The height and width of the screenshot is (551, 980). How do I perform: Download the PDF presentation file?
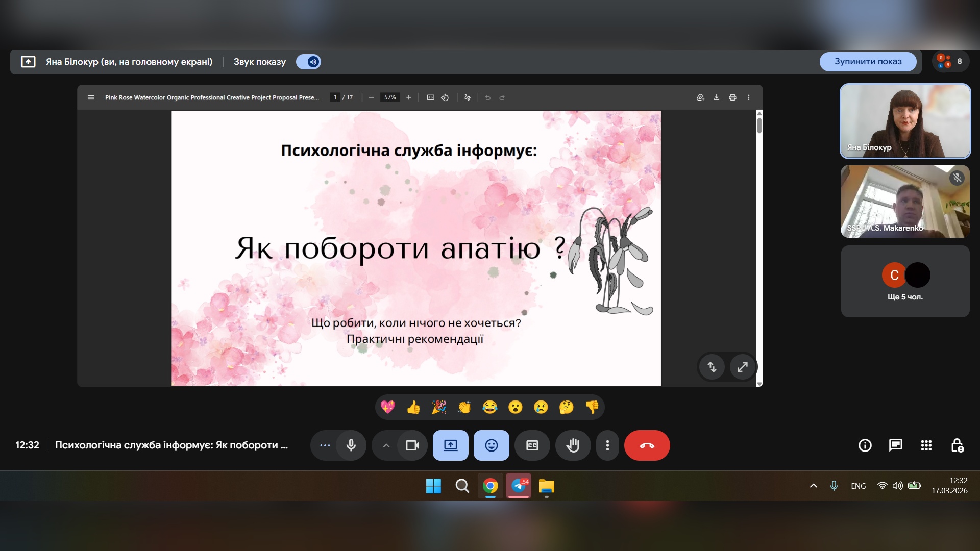click(x=716, y=97)
